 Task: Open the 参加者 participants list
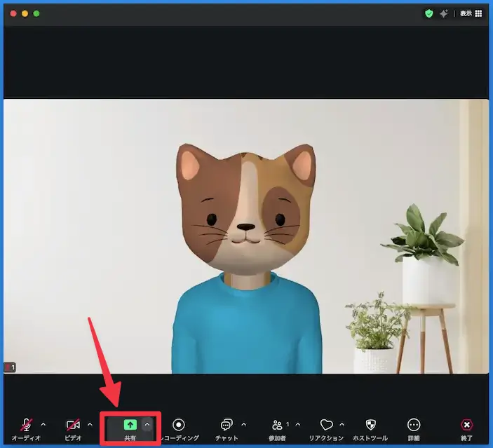pyautogui.click(x=278, y=425)
